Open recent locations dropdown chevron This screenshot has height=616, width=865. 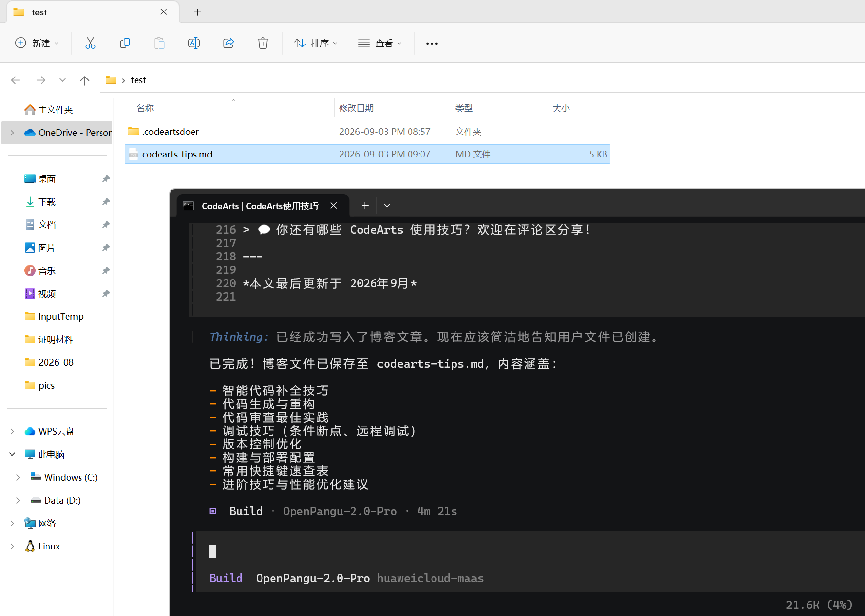62,80
